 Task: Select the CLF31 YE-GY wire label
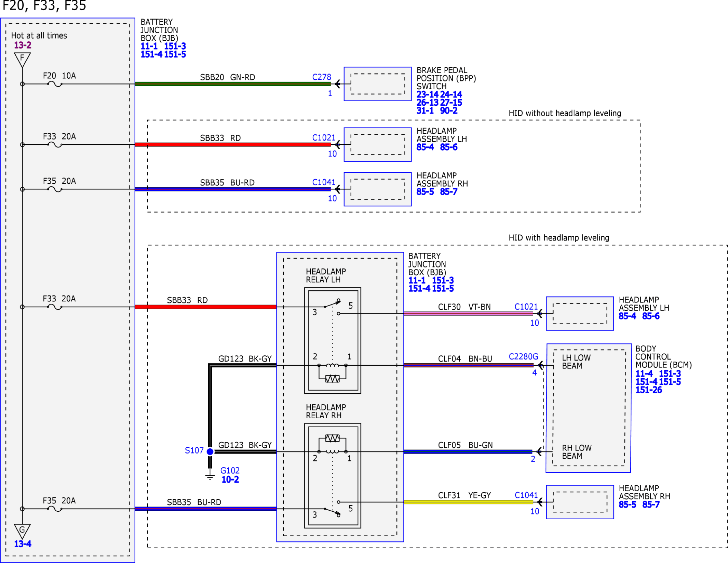coord(464,495)
